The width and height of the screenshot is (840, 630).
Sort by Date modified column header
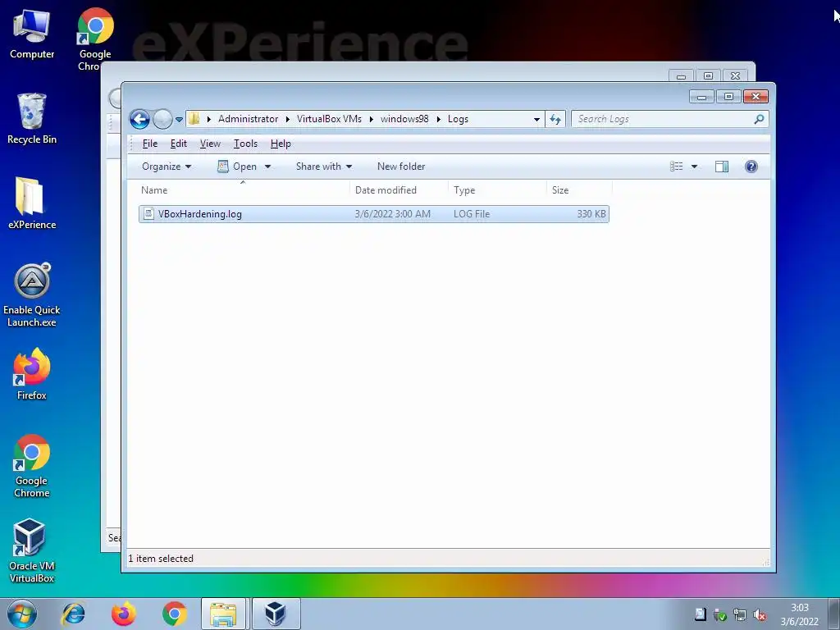399,190
